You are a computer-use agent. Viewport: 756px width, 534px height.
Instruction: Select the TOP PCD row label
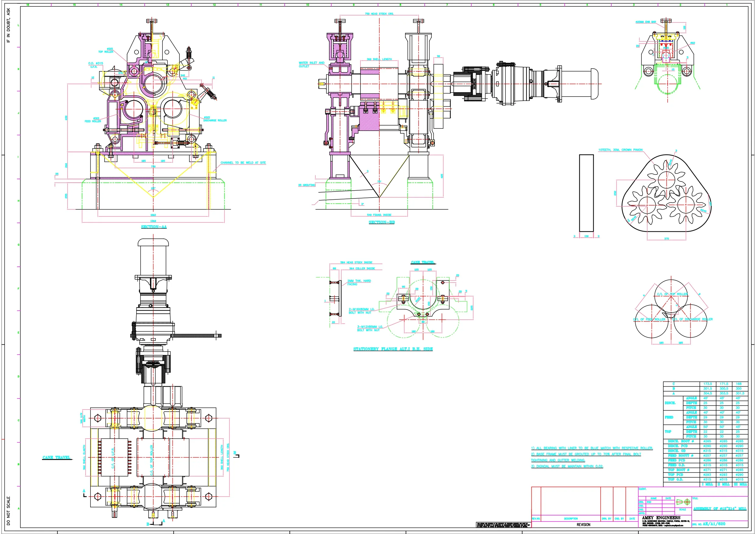click(x=675, y=475)
